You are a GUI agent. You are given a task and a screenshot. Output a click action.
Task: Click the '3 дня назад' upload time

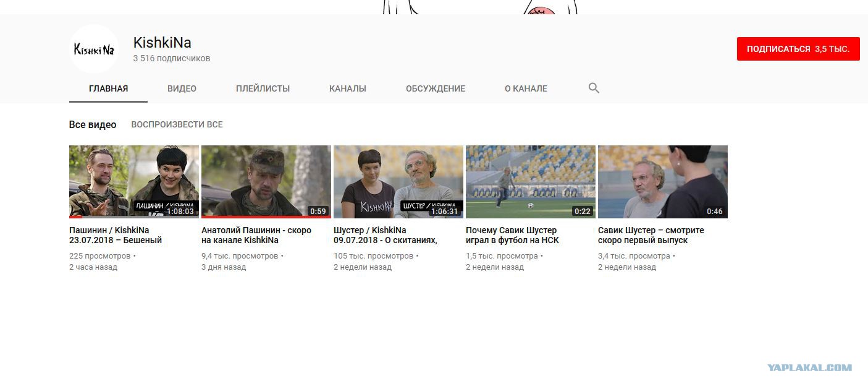(x=224, y=267)
